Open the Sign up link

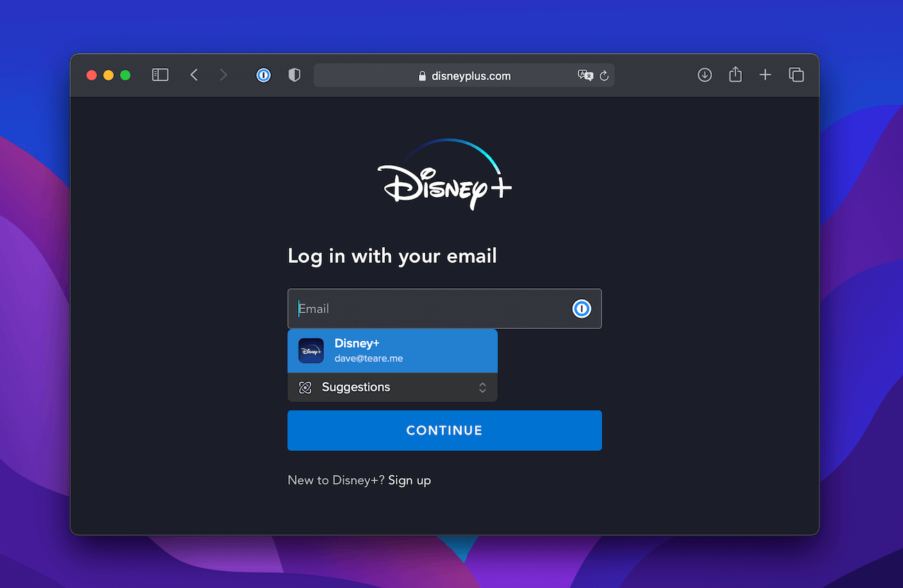[409, 480]
